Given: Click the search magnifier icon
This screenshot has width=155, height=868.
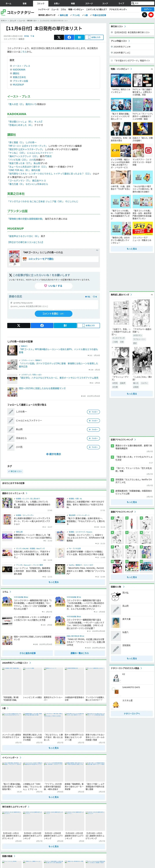Looking at the screenshot, I should point(133,3).
